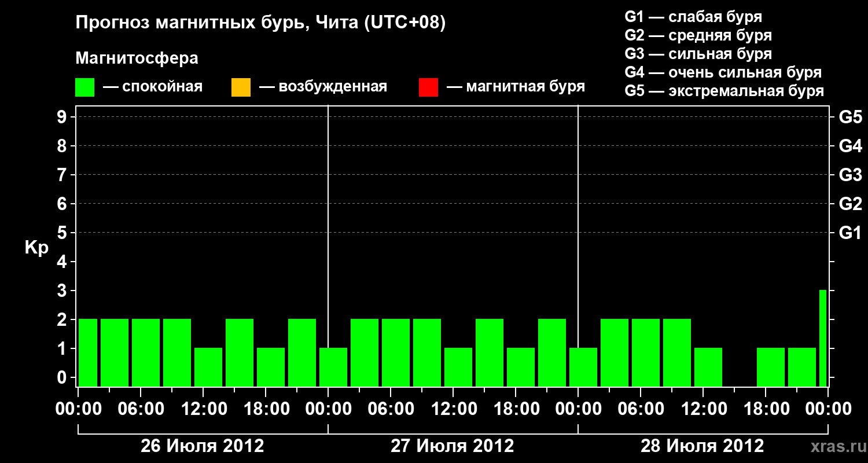Select the 'G4 — очень сильная буря' legend line
868x463 pixels.
click(723, 72)
